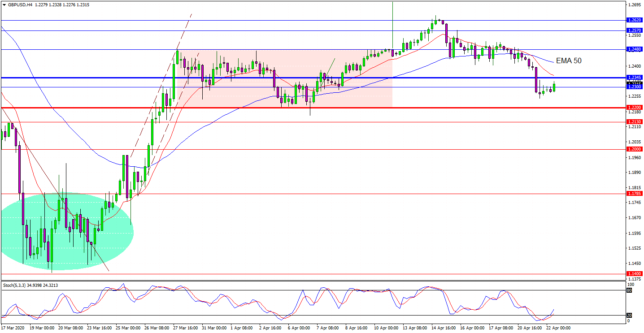Click the 1.1450 price axis value

click(635, 264)
